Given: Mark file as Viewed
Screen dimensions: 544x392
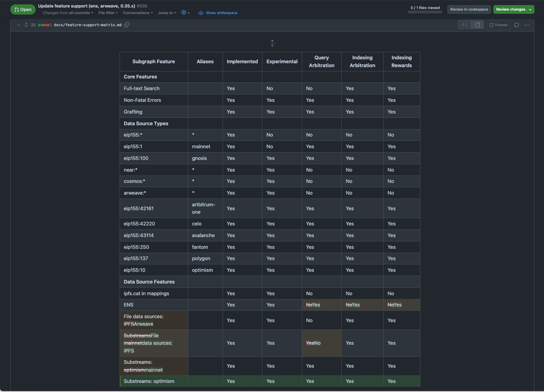Looking at the screenshot, I should [x=498, y=25].
